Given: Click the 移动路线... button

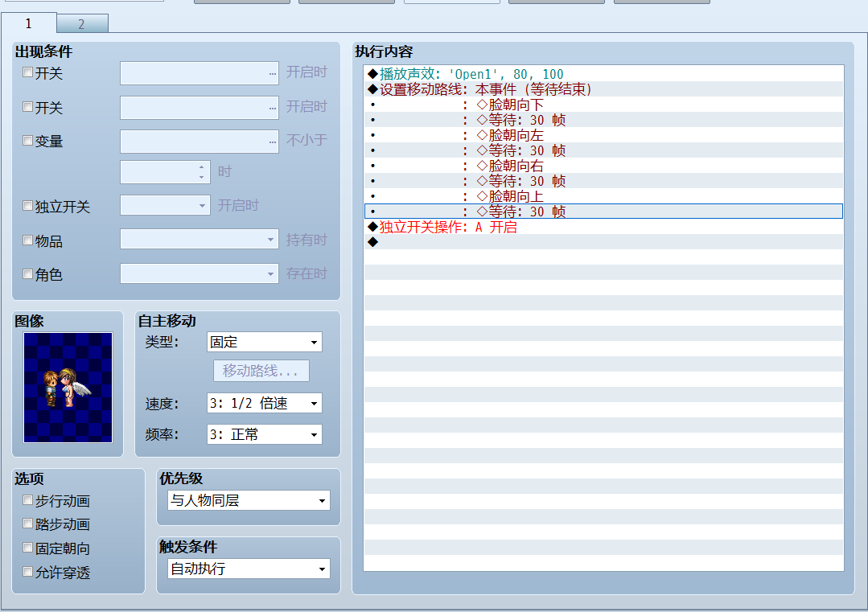Looking at the screenshot, I should point(261,371).
